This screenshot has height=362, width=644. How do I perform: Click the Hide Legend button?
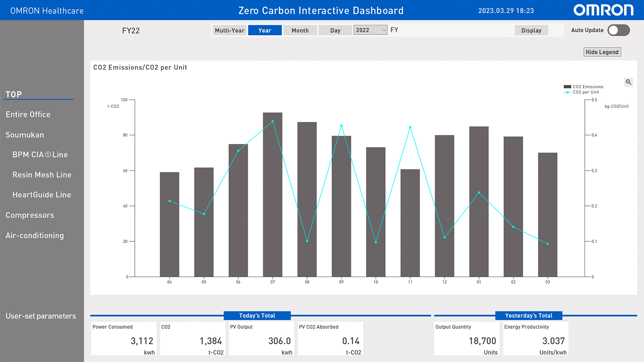[602, 52]
